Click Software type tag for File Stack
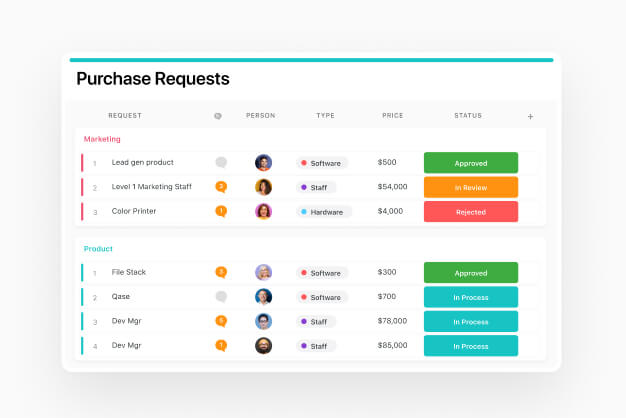Screen dimensions: 626x418 point(321,272)
